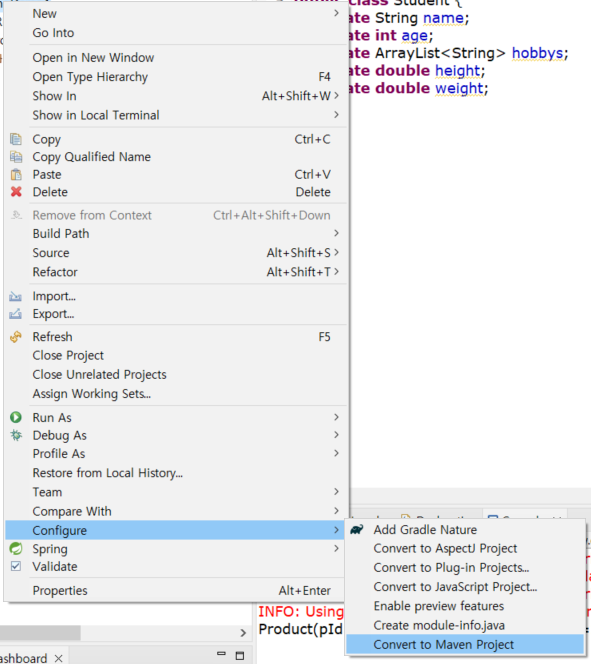
Task: Select Convert to Maven Project
Action: click(x=465, y=644)
